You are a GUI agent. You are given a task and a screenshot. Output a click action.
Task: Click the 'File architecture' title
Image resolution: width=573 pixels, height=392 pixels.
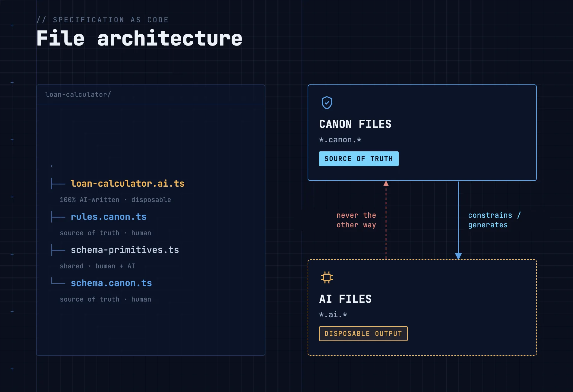(x=139, y=39)
